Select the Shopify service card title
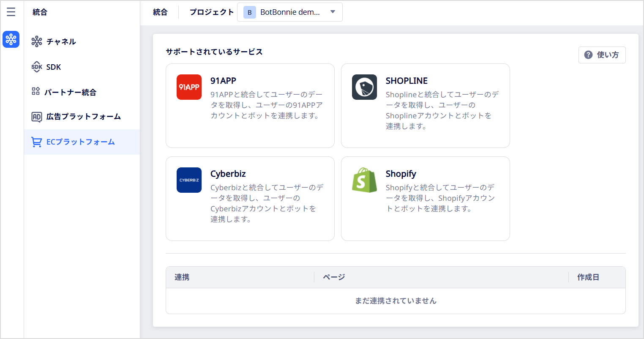 tap(401, 174)
